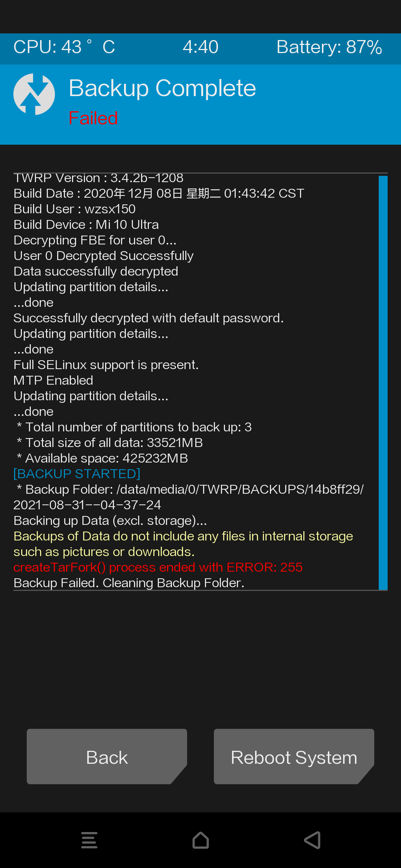Click the CPU temperature readout
This screenshot has height=868, width=401.
coord(64,47)
